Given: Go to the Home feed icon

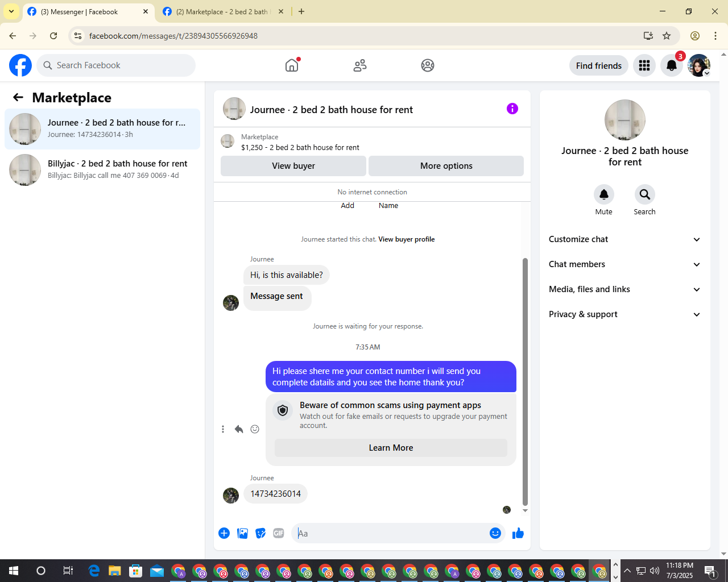Looking at the screenshot, I should [x=292, y=65].
